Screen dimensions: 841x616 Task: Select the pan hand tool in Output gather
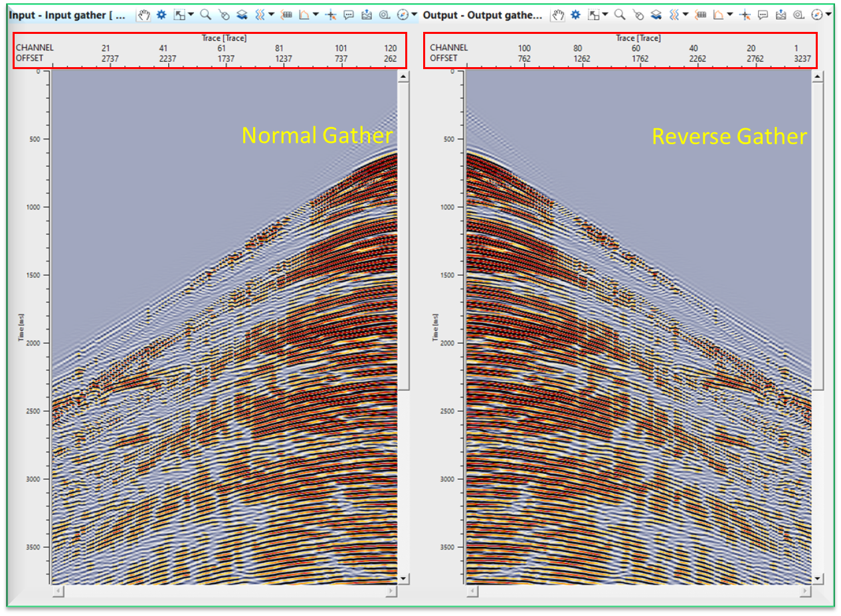tap(559, 14)
